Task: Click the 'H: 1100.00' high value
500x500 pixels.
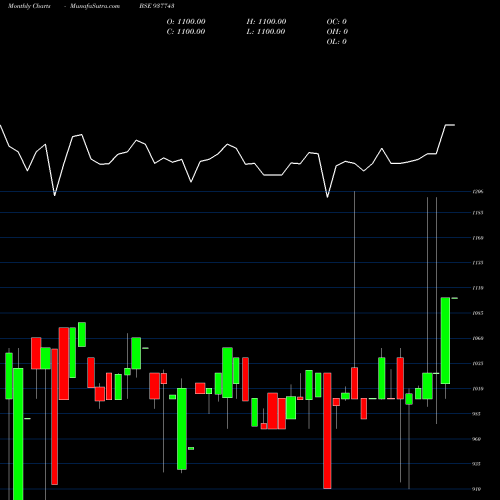Action: pyautogui.click(x=266, y=22)
